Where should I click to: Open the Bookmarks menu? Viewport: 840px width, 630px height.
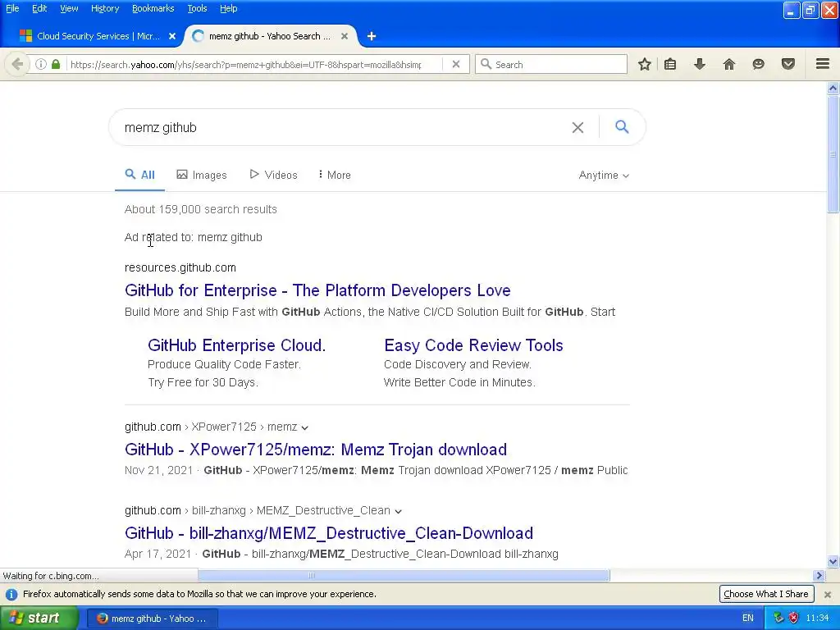click(153, 8)
